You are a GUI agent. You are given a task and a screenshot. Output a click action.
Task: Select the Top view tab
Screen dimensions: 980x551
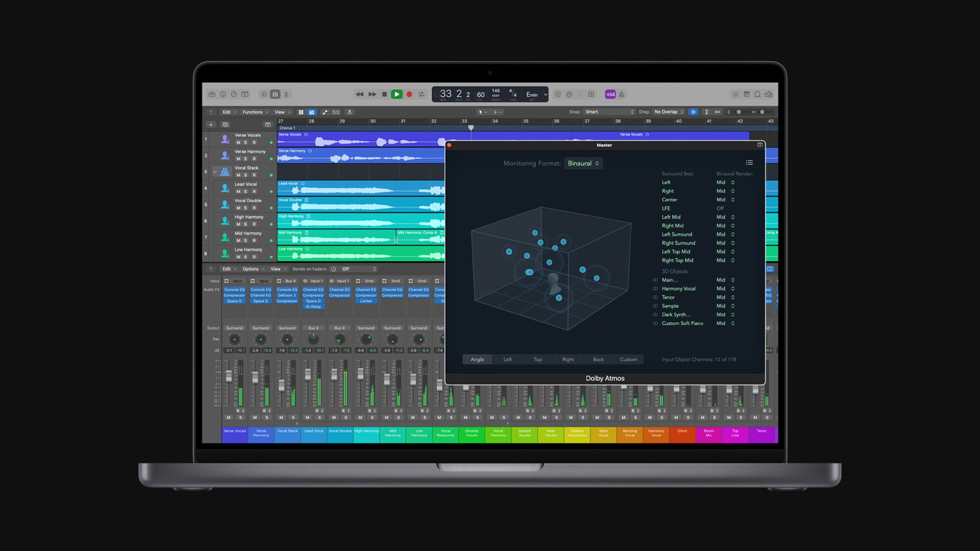coord(537,359)
